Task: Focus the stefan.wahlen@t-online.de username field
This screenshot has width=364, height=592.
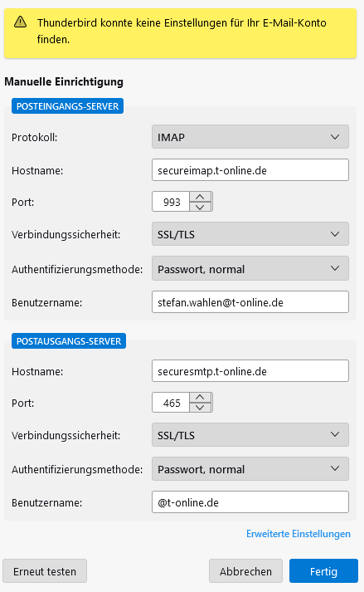Action: pyautogui.click(x=250, y=302)
